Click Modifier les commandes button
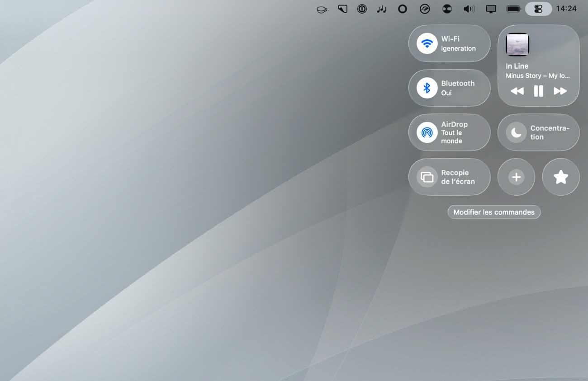 coord(494,212)
